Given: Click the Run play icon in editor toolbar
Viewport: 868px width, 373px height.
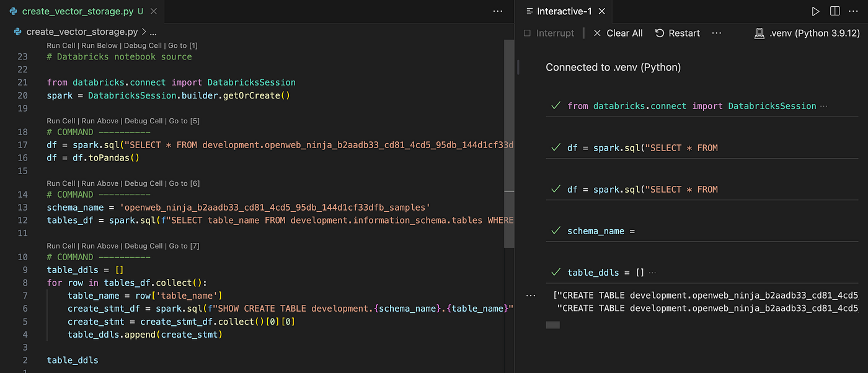Looking at the screenshot, I should point(815,11).
